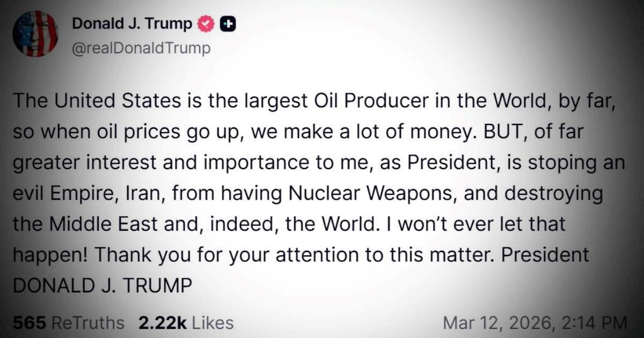This screenshot has width=644, height=338.
Task: Open the Donald J. Trump display name
Action: [131, 24]
